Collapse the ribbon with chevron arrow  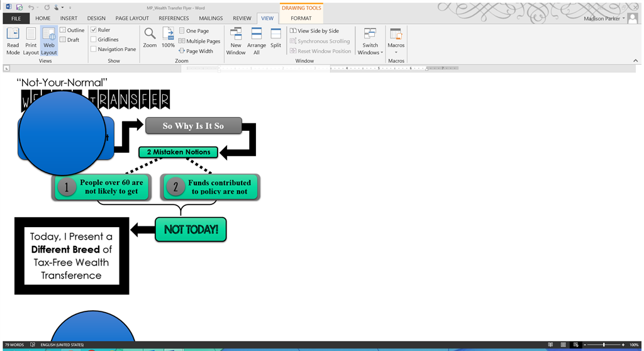tap(635, 60)
